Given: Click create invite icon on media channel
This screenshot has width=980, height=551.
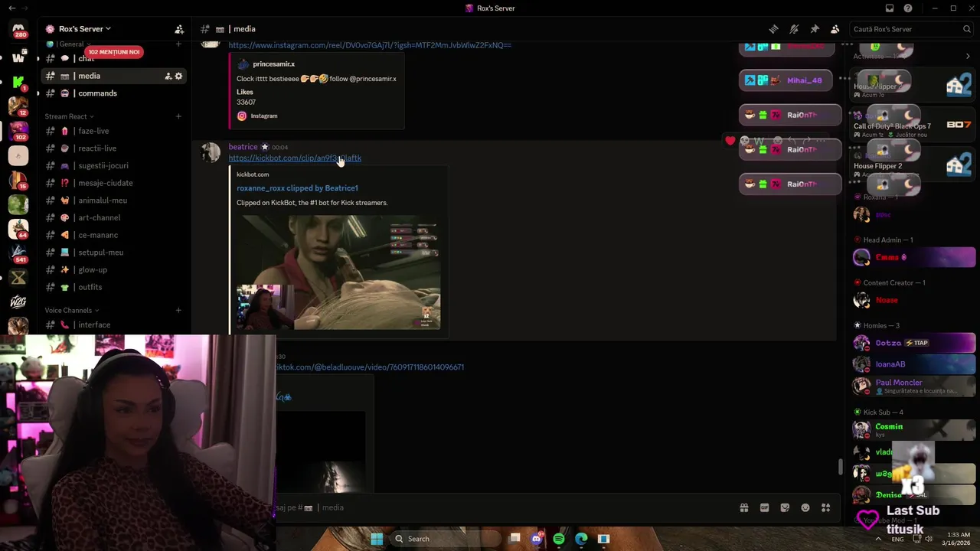Looking at the screenshot, I should click(x=168, y=76).
